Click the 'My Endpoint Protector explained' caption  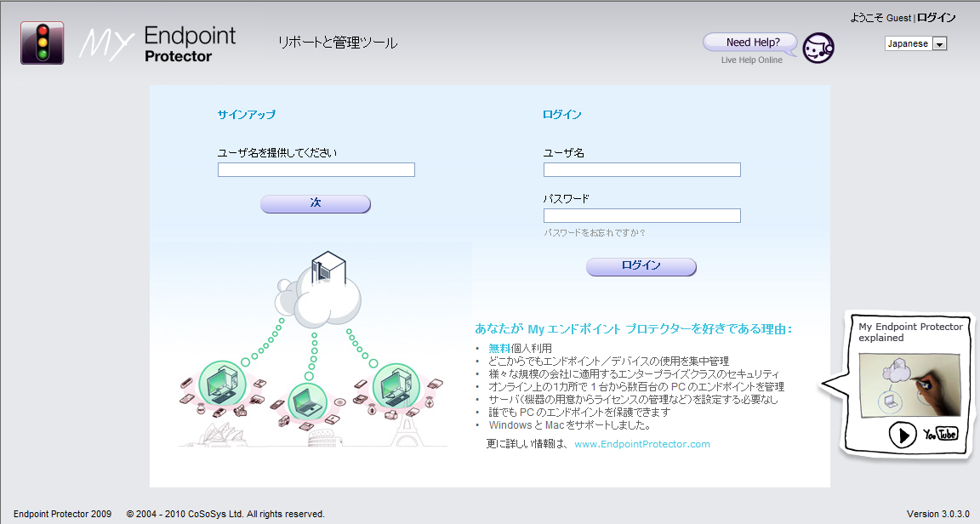click(x=910, y=332)
